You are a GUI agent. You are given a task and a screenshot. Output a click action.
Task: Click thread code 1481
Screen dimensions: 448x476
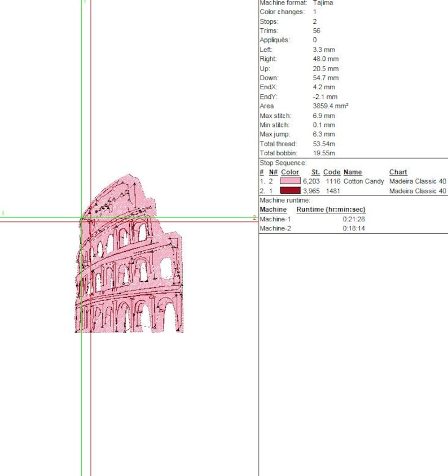click(x=333, y=191)
